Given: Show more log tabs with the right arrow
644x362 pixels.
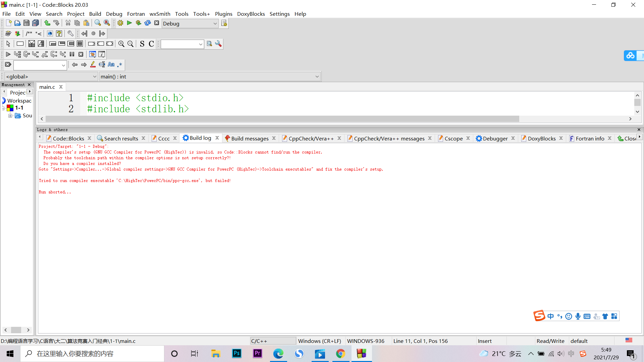Looking at the screenshot, I should [x=640, y=137].
